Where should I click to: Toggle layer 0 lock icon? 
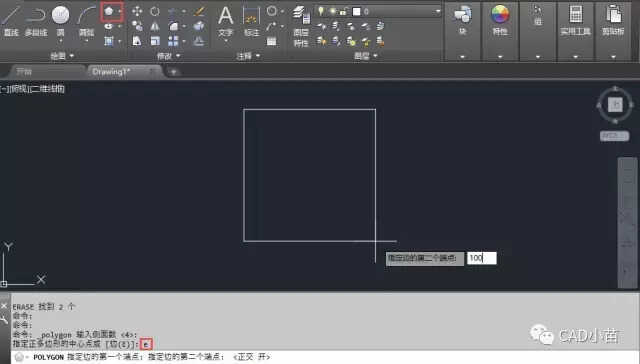point(343,12)
